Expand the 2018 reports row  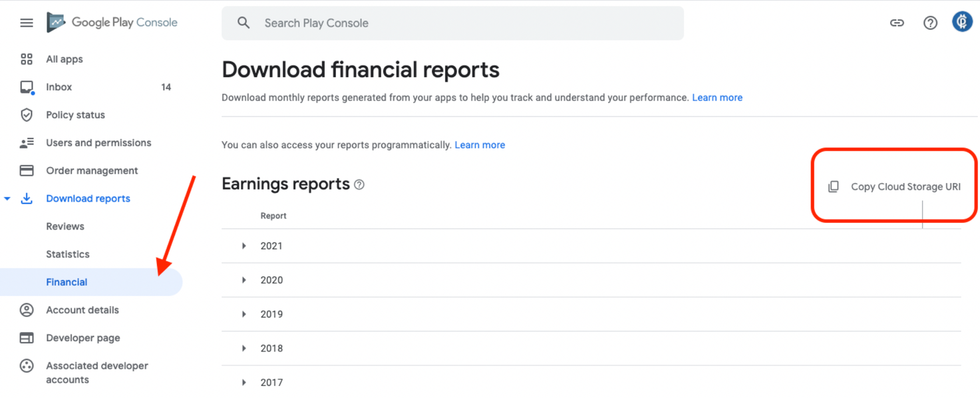pos(244,348)
